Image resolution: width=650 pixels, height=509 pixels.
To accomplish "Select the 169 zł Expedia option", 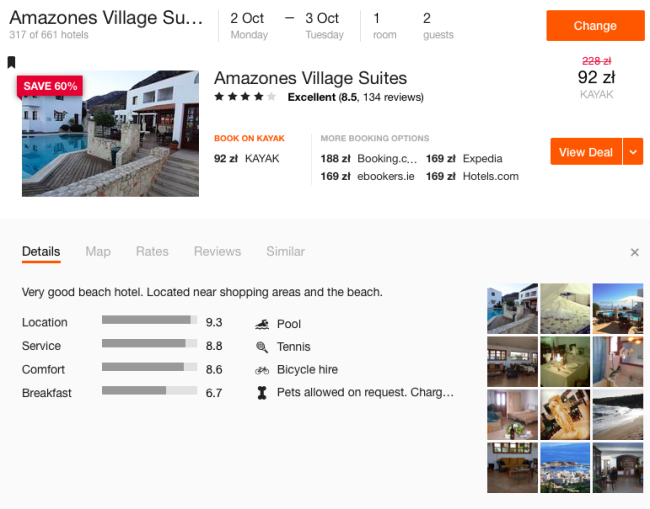I will (x=464, y=159).
